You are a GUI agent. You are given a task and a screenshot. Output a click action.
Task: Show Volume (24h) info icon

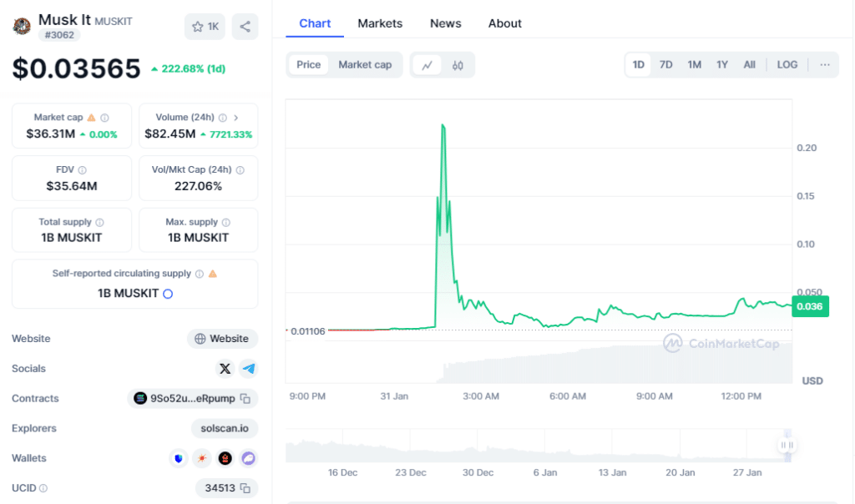point(222,118)
